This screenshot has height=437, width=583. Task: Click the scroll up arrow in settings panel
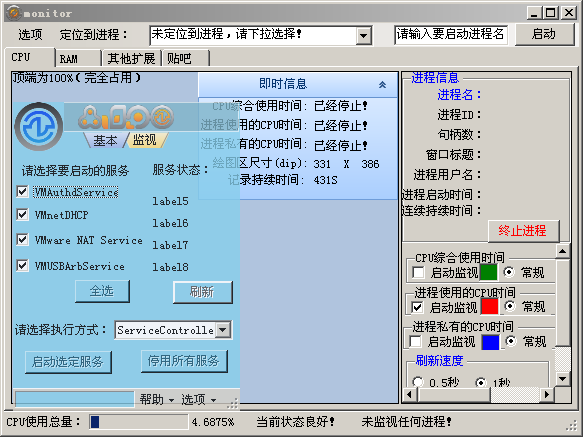pyautogui.click(x=563, y=251)
